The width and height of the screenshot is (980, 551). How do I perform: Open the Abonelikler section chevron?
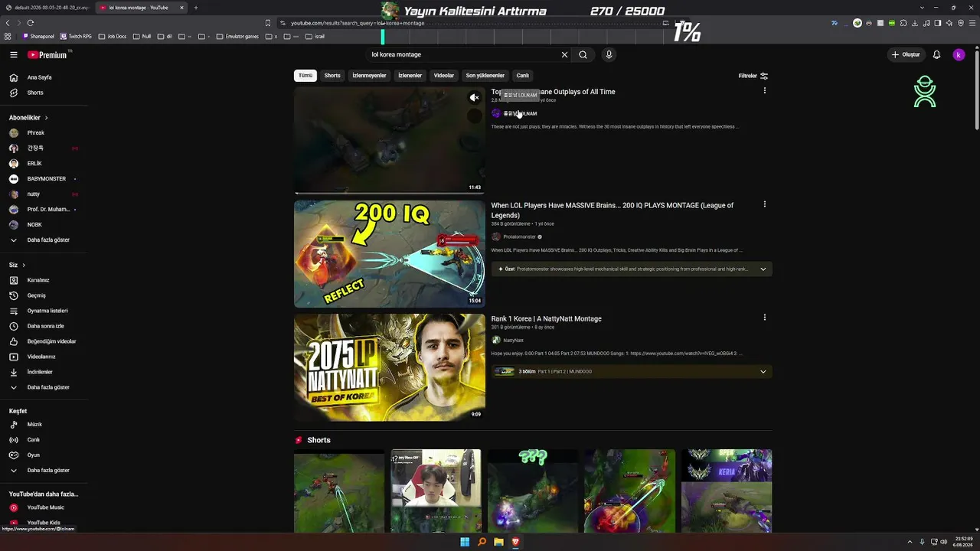[x=46, y=118]
